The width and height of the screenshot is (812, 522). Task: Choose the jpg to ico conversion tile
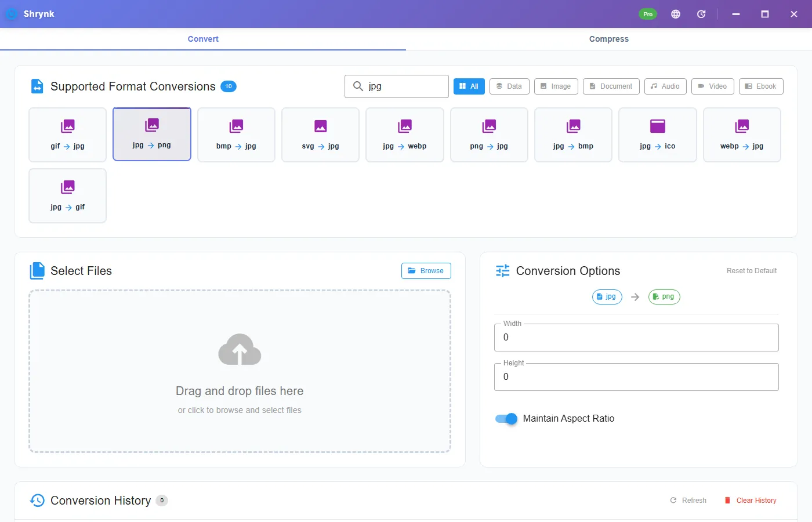658,135
